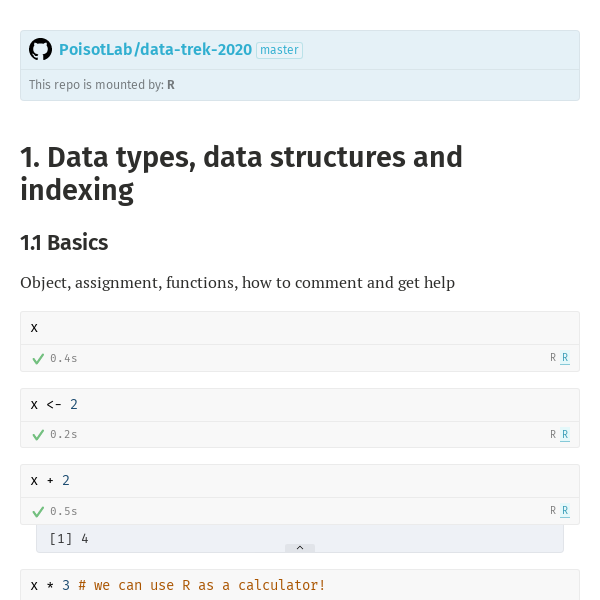Click the [1] 4 output text
The width and height of the screenshot is (600, 600).
point(69,538)
